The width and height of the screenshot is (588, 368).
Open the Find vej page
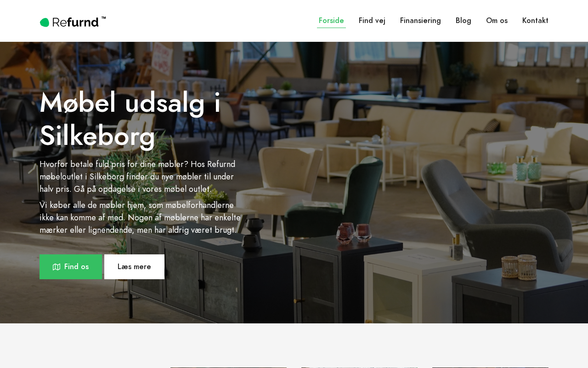pos(372,21)
